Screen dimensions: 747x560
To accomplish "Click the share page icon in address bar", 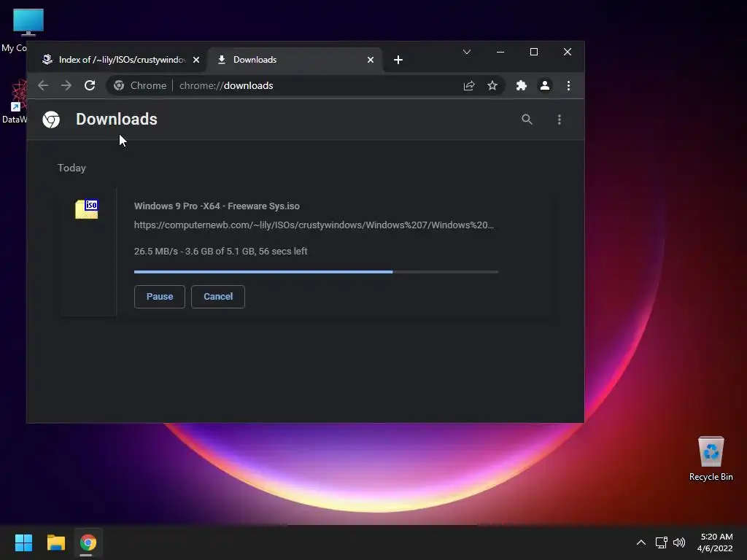I will pos(469,86).
